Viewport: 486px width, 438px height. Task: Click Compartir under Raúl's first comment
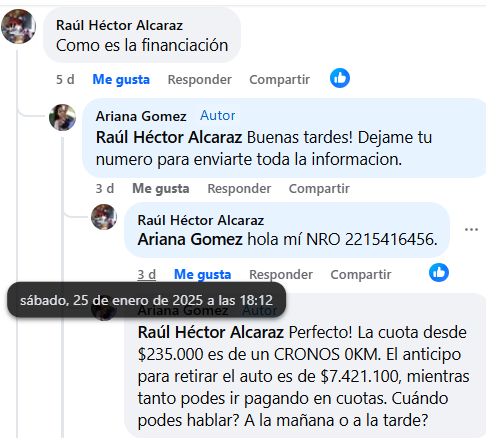click(x=280, y=80)
